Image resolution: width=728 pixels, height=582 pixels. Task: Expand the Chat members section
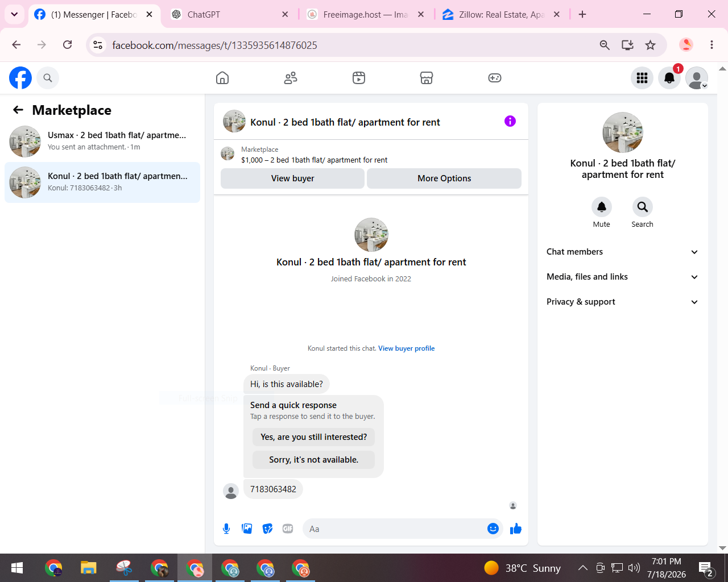623,252
